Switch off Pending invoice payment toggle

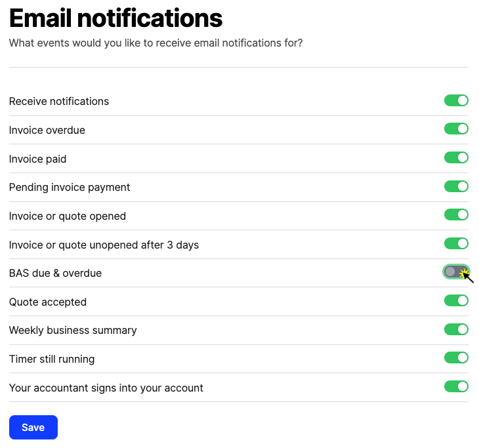tap(456, 186)
